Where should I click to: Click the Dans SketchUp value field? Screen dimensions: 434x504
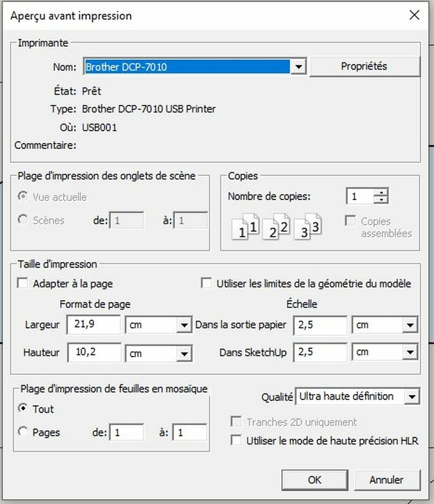click(x=320, y=352)
